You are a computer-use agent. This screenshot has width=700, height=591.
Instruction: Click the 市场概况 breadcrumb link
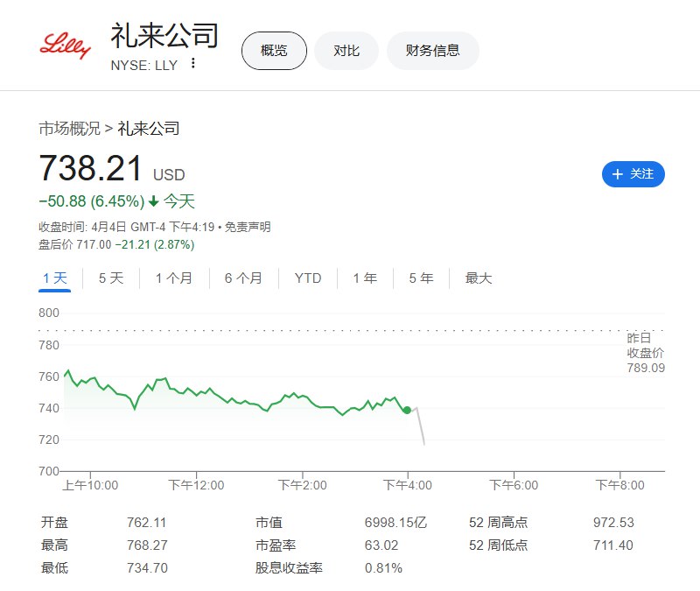(69, 129)
